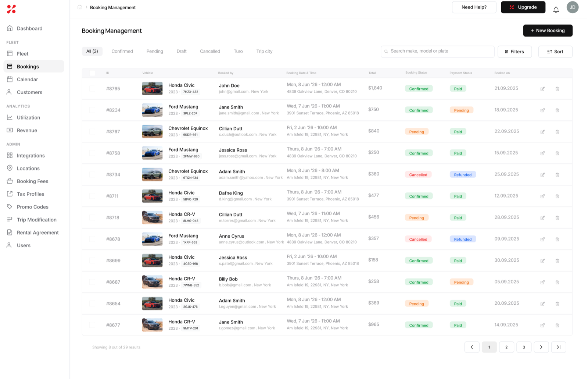Screen dimensions: 588x379
Task: Select checkbox for booking #8758
Action: click(x=92, y=153)
